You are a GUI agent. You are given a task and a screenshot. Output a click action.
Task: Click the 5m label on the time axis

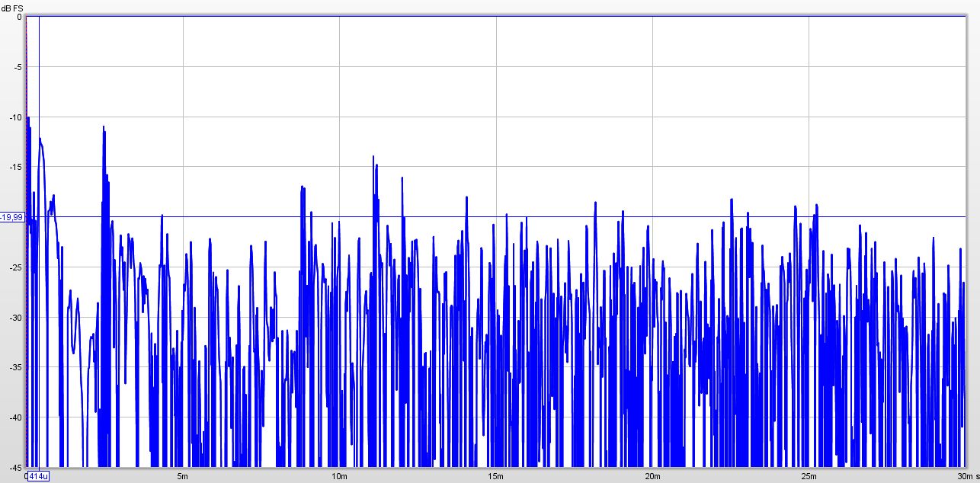(x=183, y=476)
